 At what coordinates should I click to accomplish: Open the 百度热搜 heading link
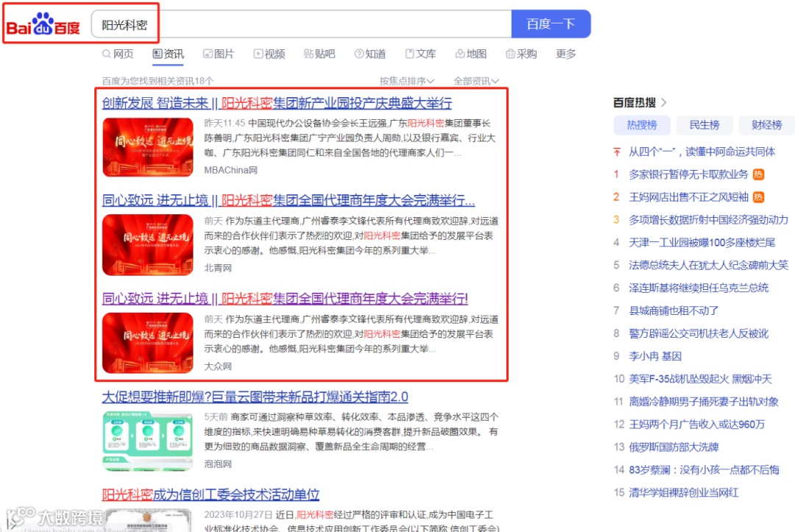coord(635,103)
